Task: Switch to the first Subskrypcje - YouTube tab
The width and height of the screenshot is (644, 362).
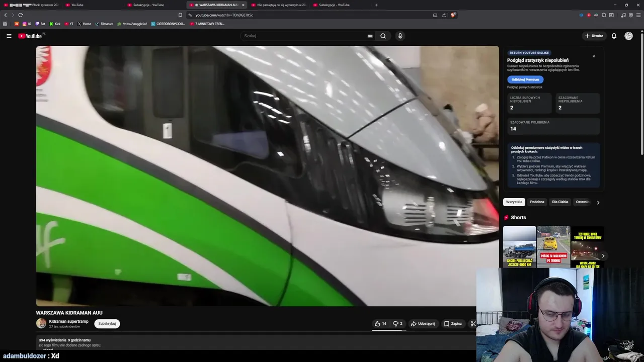Action: click(x=155, y=5)
